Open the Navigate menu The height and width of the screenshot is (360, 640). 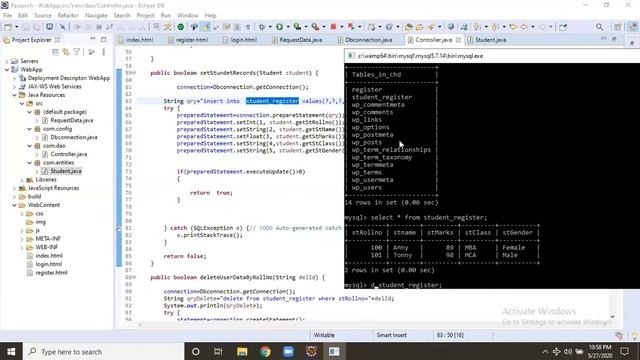tap(96, 16)
